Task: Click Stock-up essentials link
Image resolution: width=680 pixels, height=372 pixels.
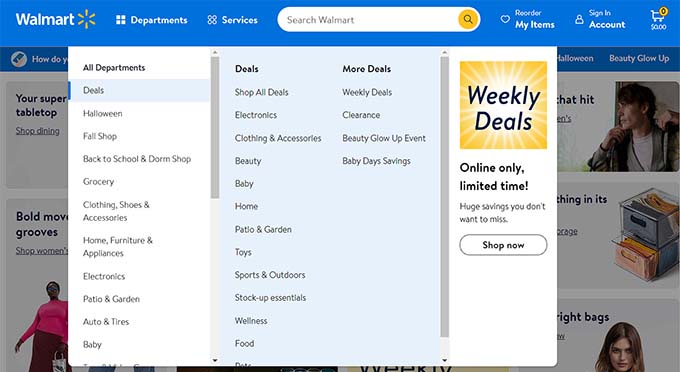Action: [270, 298]
